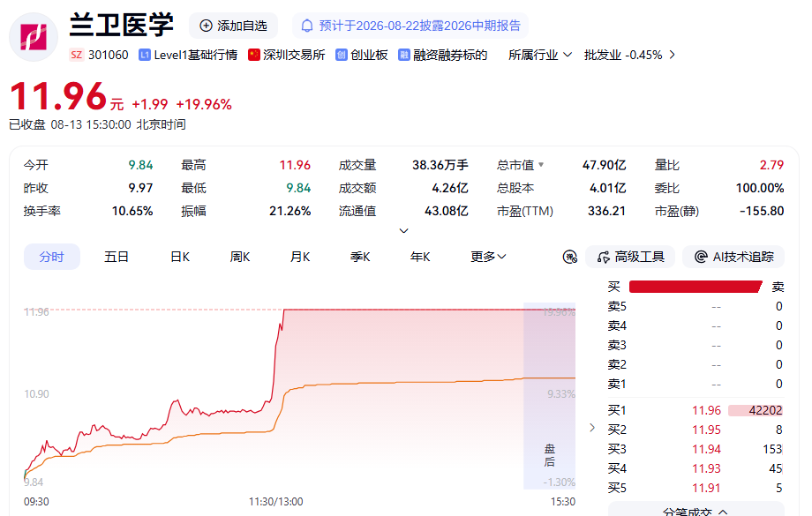Screen dimensions: 812x516
Task: Click the arrow after 批发业 -0.45%
Action: (673, 55)
